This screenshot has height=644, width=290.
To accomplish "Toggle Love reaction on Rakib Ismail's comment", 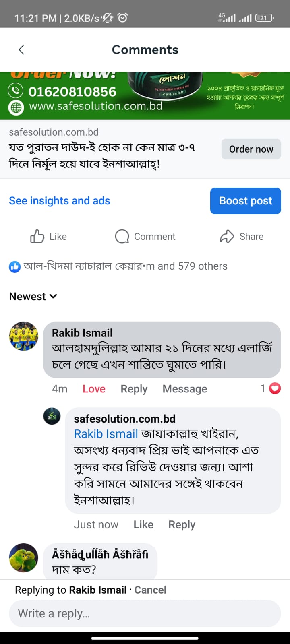I will click(94, 389).
